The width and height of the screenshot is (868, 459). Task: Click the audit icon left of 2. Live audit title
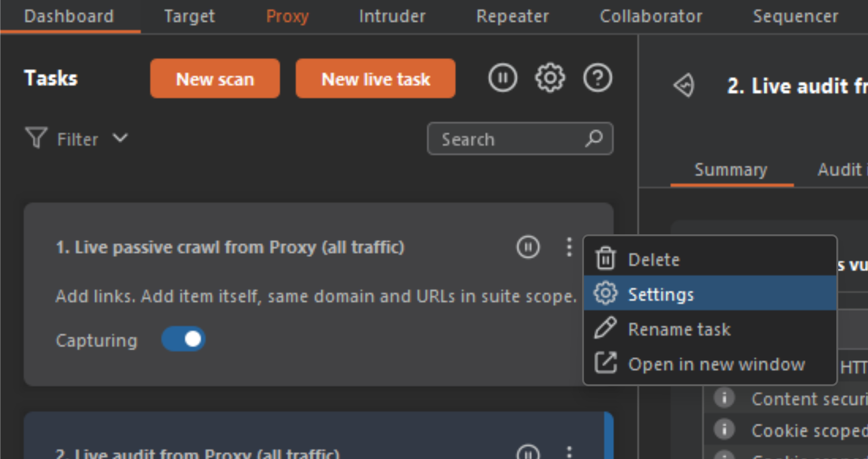(685, 85)
